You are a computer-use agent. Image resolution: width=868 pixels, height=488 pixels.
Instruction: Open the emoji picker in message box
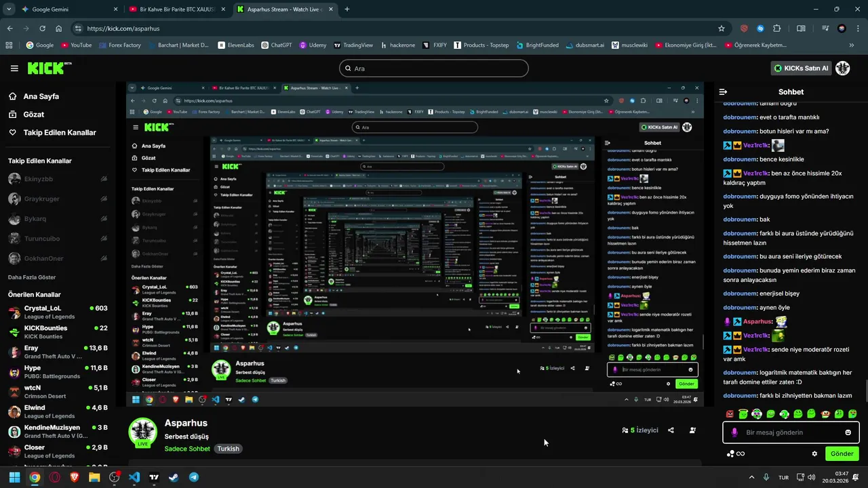pyautogui.click(x=848, y=432)
